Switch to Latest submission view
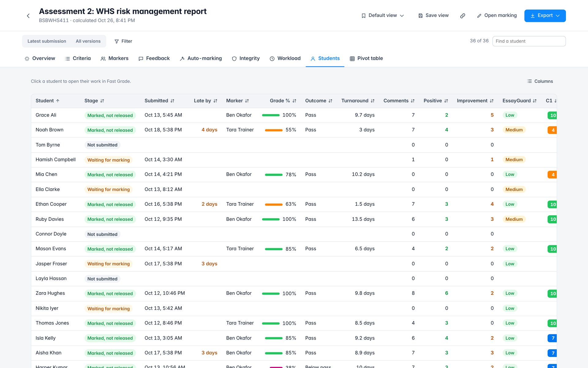The width and height of the screenshot is (588, 368). point(47,41)
